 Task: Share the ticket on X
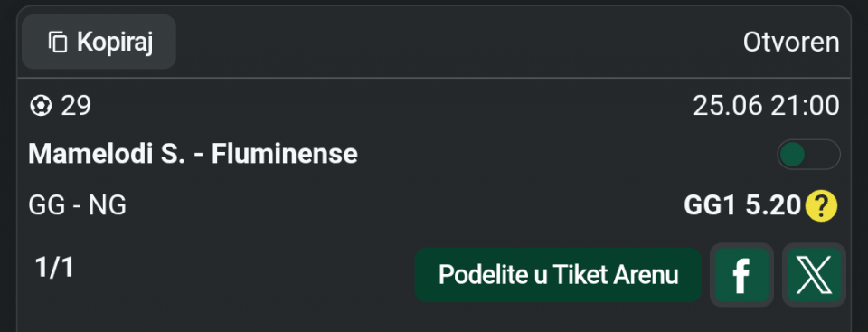[815, 275]
